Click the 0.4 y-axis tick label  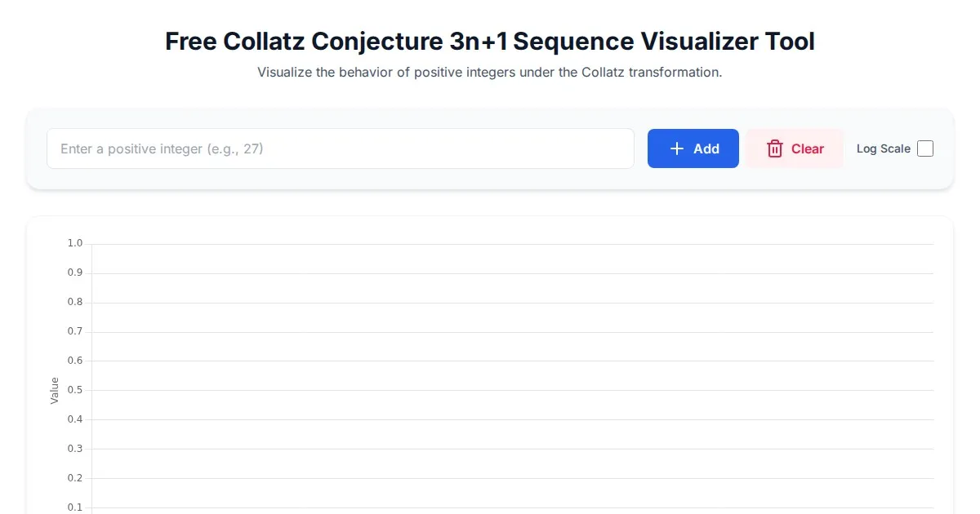point(75,419)
